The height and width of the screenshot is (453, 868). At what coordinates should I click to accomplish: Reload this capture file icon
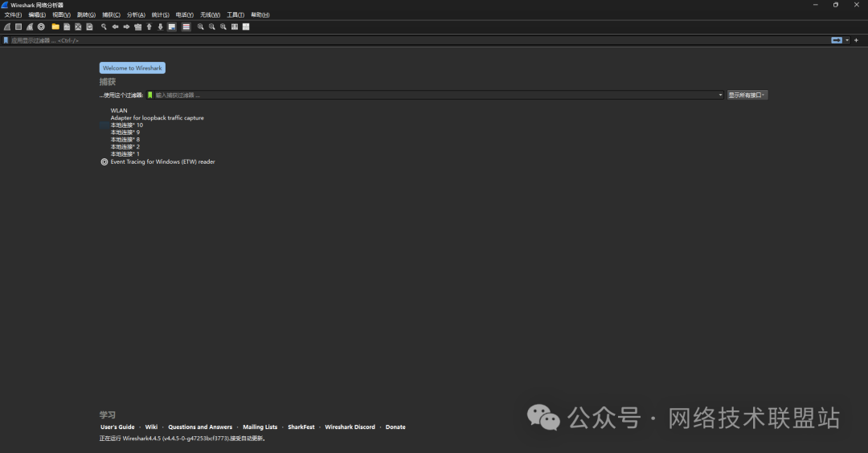89,27
